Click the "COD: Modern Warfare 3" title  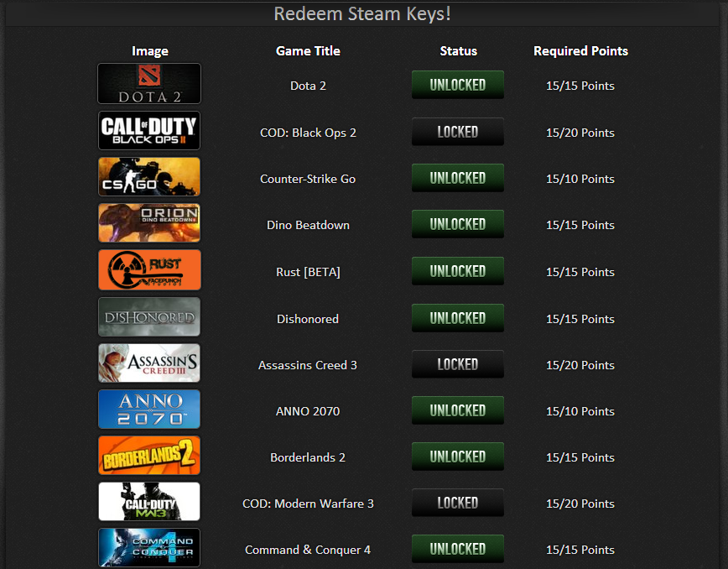308,504
